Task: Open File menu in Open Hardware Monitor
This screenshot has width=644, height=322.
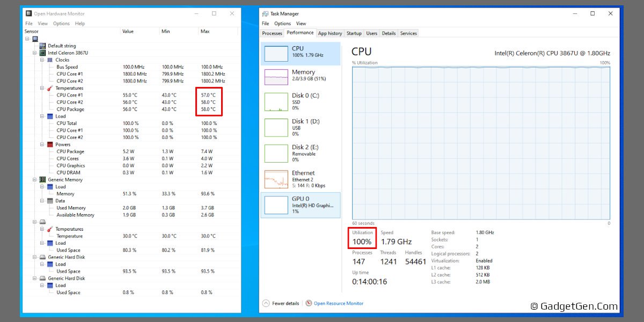Action: (29, 24)
